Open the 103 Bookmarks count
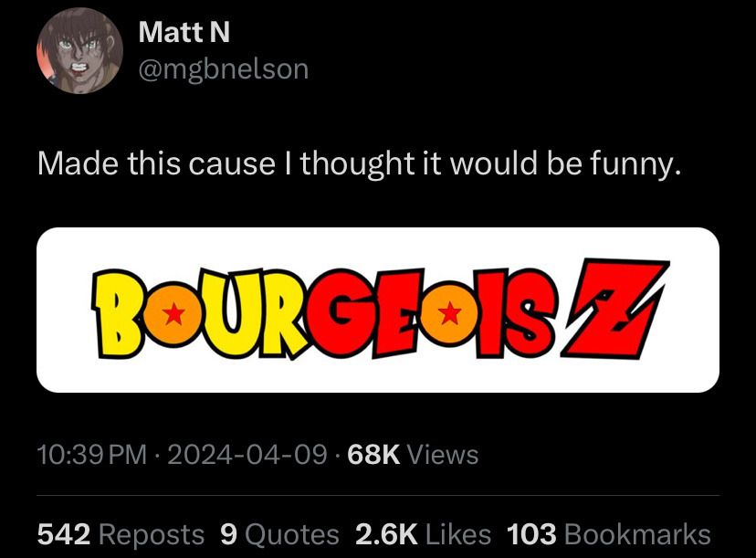The image size is (756, 558). [x=608, y=534]
